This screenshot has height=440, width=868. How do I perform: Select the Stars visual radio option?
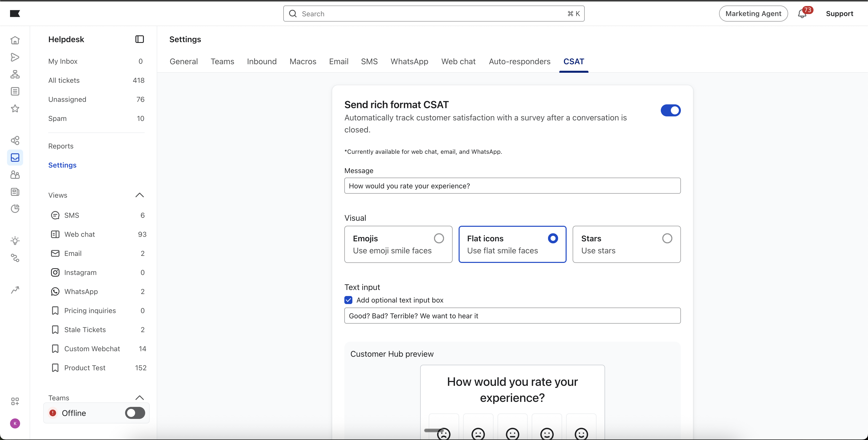click(x=667, y=238)
